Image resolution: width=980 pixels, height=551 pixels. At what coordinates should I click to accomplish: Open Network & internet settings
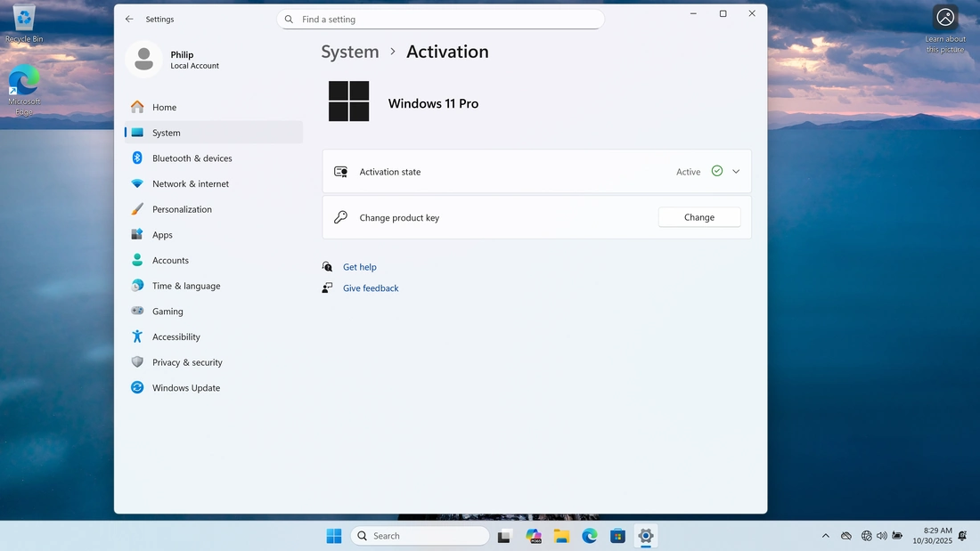click(190, 184)
